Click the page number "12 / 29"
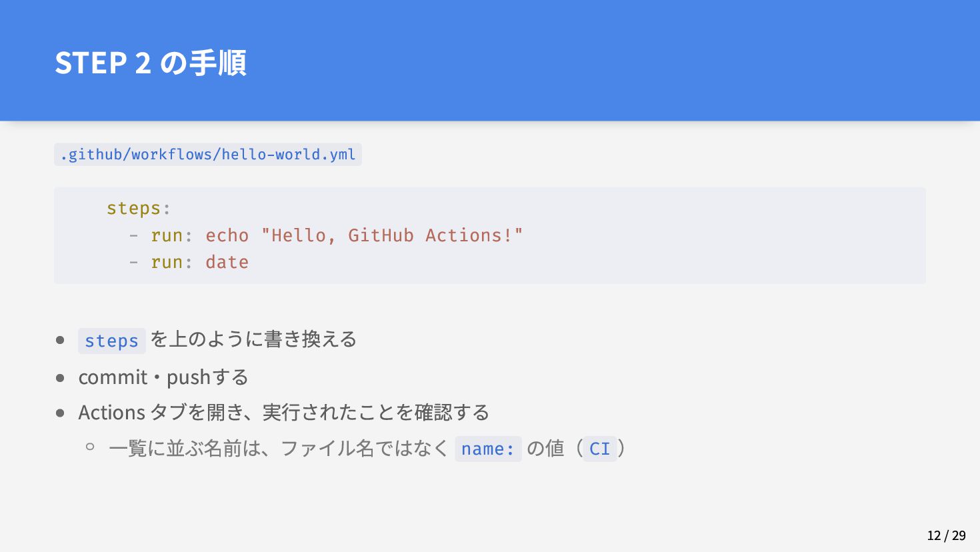Image resolution: width=980 pixels, height=552 pixels. pos(946,535)
